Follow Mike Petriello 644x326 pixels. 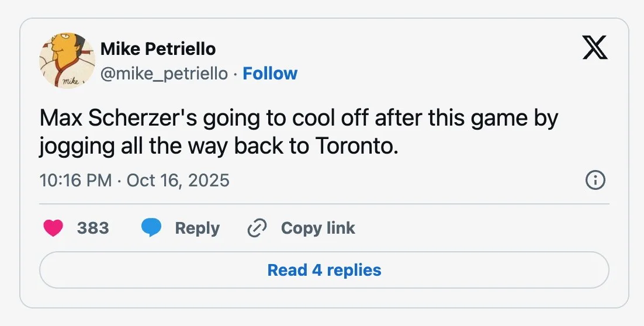tap(270, 74)
